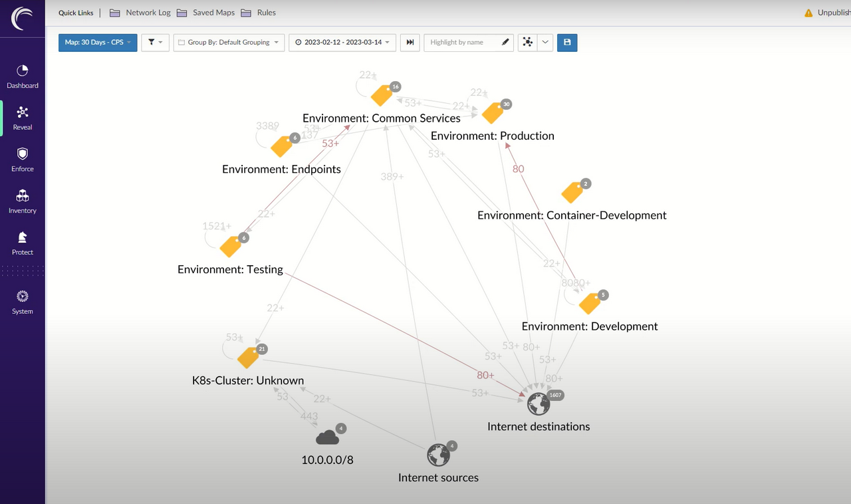The image size is (851, 504).
Task: Open the layout options chevron dropdown
Action: (545, 42)
